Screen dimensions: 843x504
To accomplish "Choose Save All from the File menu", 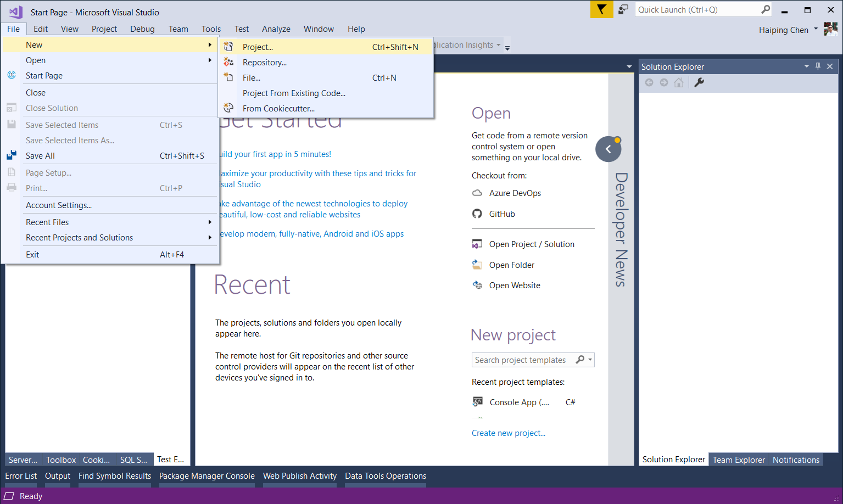I will point(40,156).
